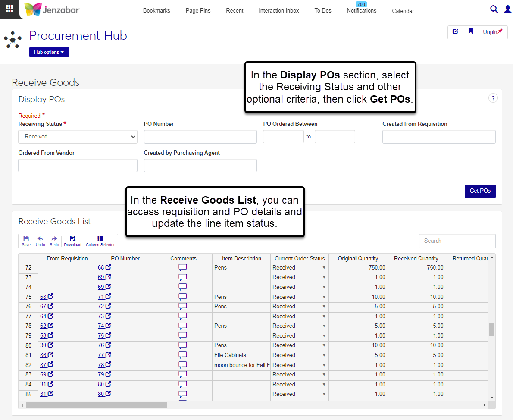Open the Column Selector icon
513x420 pixels.
tap(100, 241)
